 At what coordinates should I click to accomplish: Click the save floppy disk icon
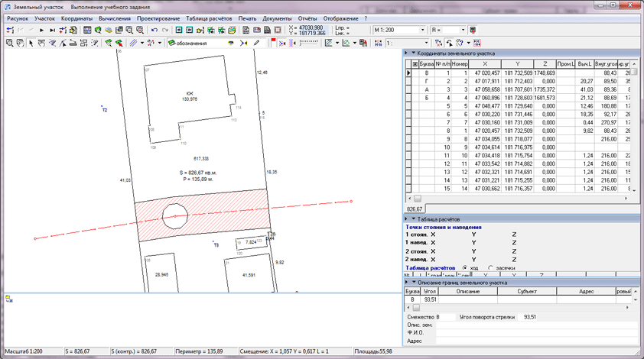point(246,30)
